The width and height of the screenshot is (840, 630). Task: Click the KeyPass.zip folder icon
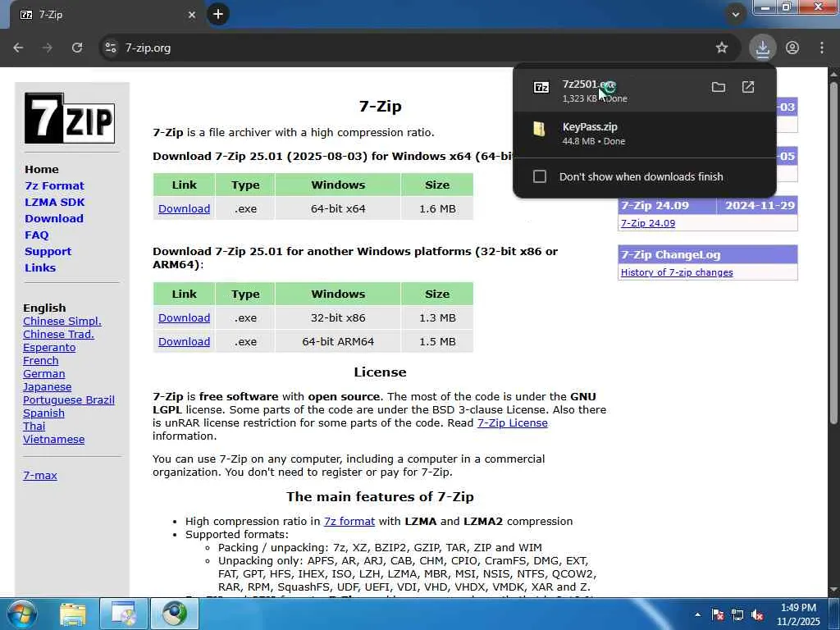(x=540, y=129)
